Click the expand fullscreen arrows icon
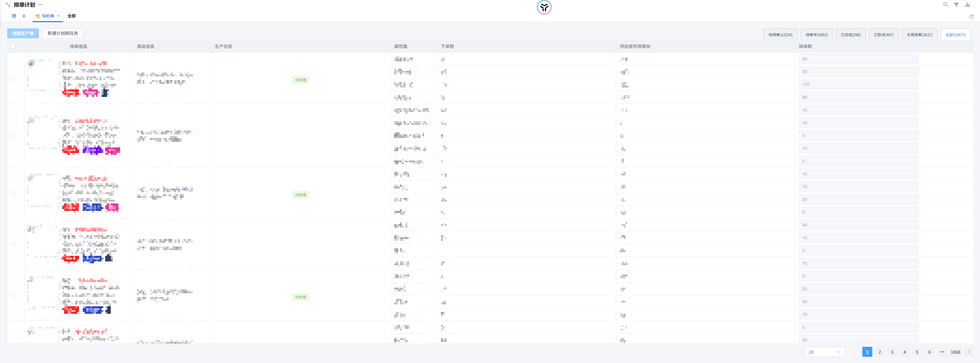 (7, 5)
